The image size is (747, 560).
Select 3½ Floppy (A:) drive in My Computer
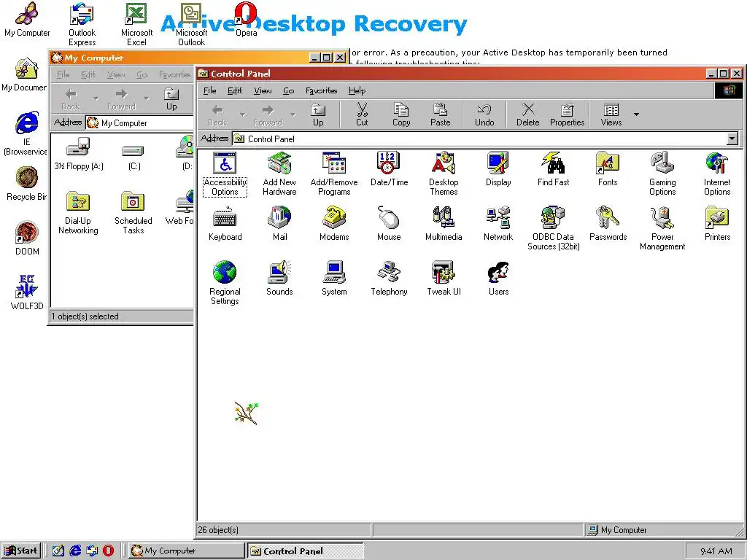(79, 153)
